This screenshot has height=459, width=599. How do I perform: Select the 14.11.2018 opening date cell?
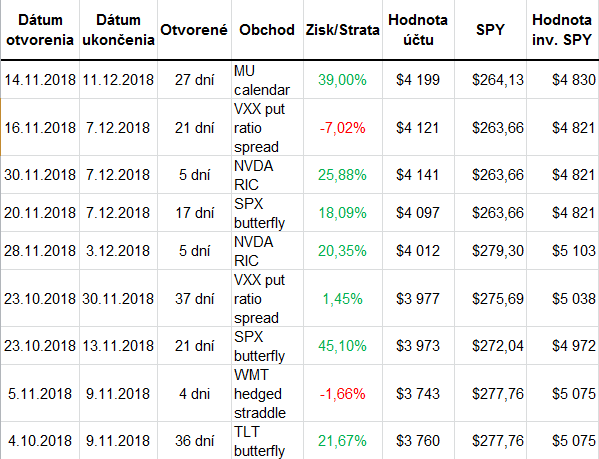coord(40,80)
